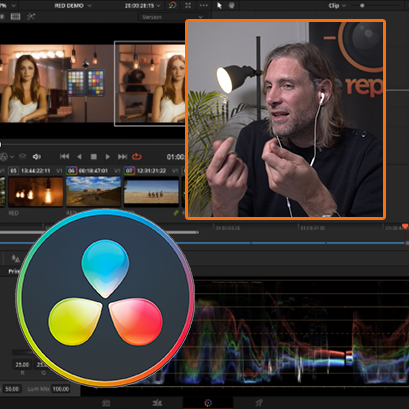Click the clip number 06 badge
Image resolution: width=409 pixels, height=409 pixels.
pos(71,171)
